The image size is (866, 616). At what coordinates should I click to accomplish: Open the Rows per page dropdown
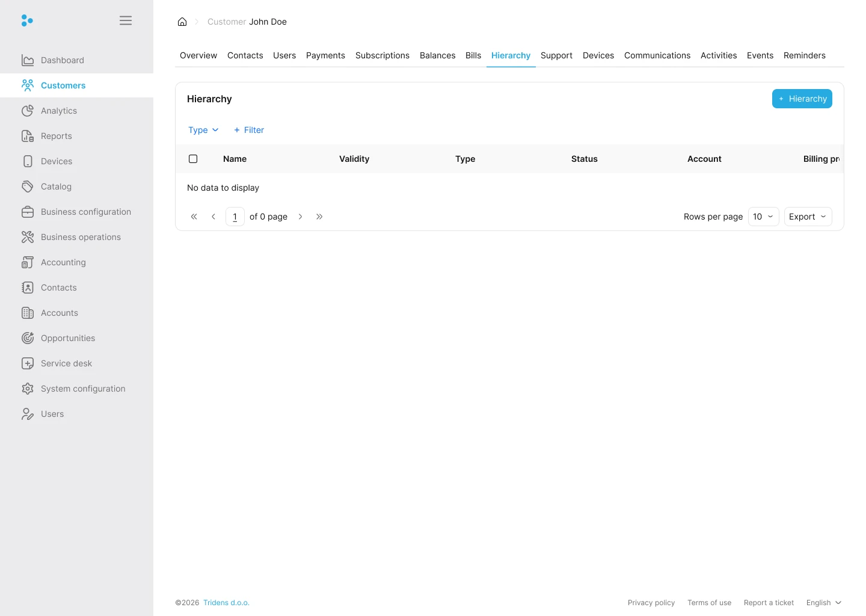(x=763, y=217)
